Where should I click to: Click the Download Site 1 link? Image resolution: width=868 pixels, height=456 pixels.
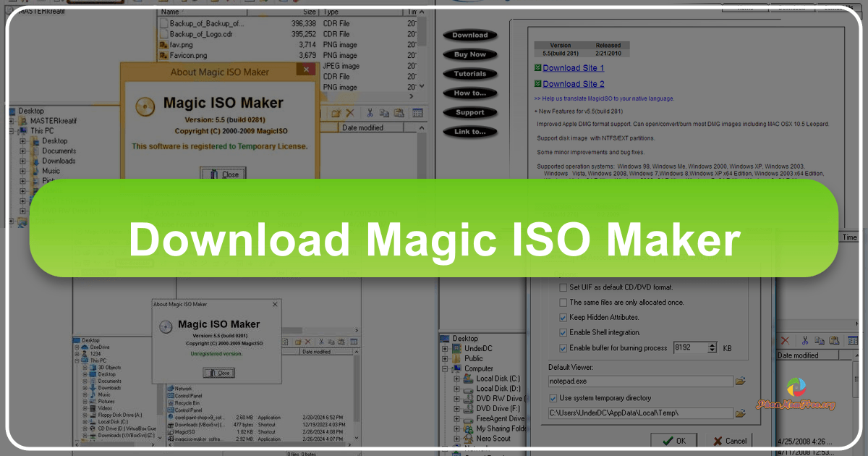[x=571, y=67]
